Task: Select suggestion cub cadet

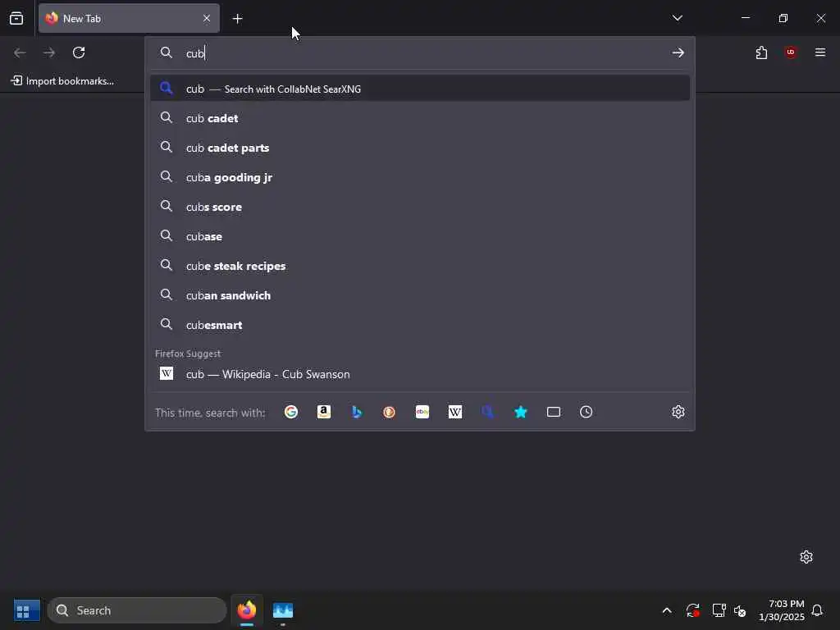Action: (x=420, y=118)
